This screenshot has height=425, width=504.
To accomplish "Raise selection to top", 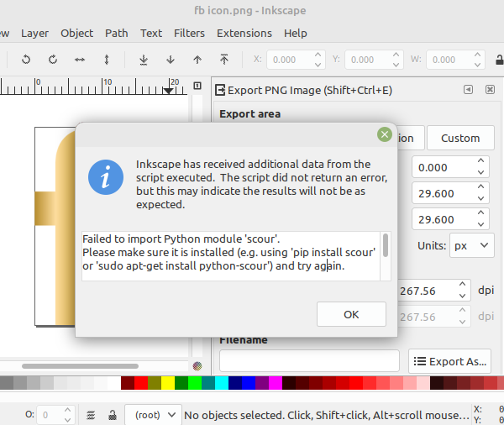I will tap(224, 60).
